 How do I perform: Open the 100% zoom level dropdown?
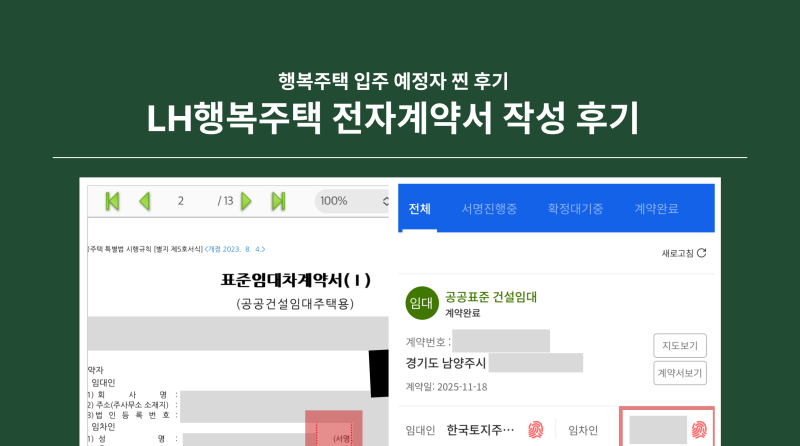click(x=352, y=201)
